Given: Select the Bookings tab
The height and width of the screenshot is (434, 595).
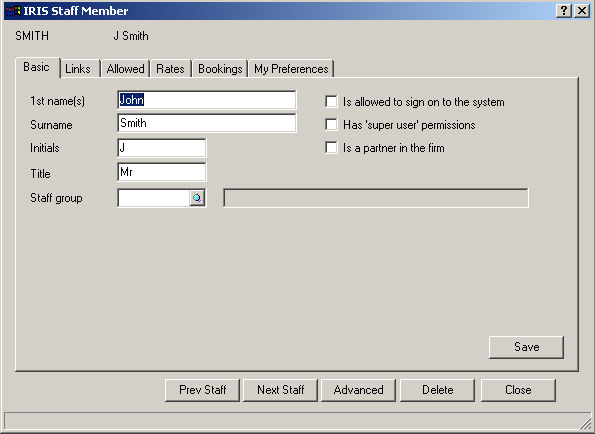Looking at the screenshot, I should click(220, 69).
